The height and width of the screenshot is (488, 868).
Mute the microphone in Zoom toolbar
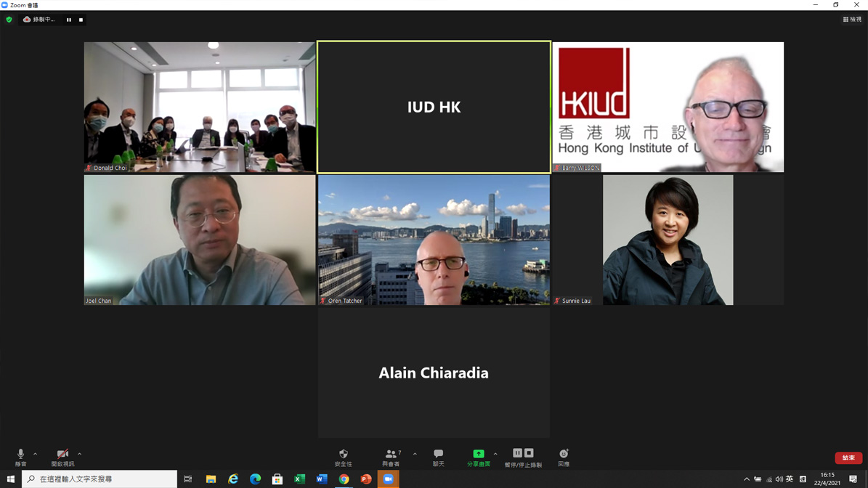tap(20, 457)
